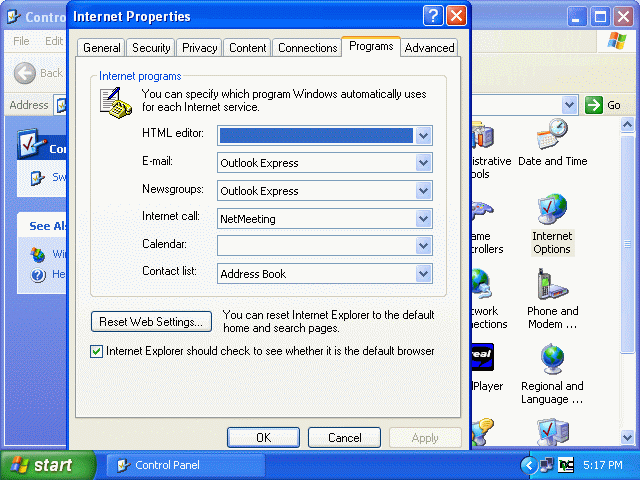The height and width of the screenshot is (480, 640).
Task: Click the Reset Web Settings button
Action: click(x=151, y=322)
